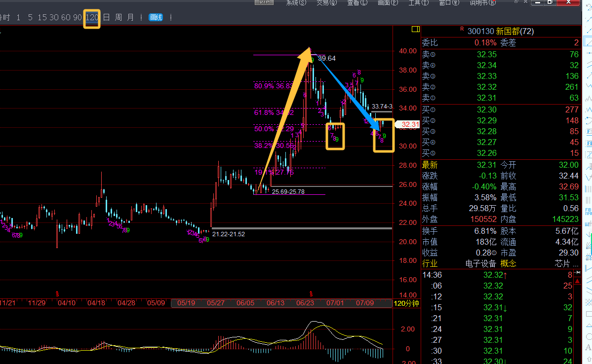Click the 25.69-25.78 gap label
Screen dimensions: 592x364
pyautogui.click(x=288, y=192)
